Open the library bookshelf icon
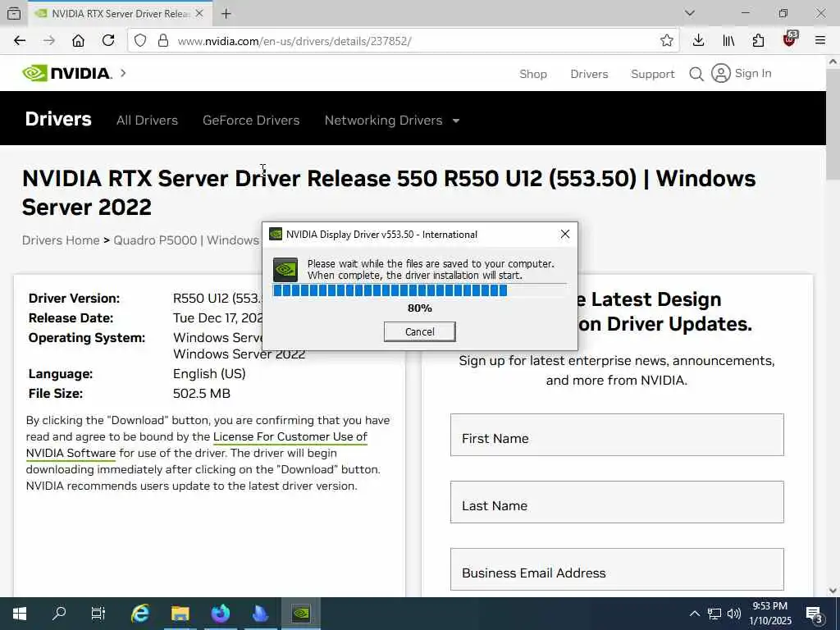The image size is (840, 630). pyautogui.click(x=728, y=41)
